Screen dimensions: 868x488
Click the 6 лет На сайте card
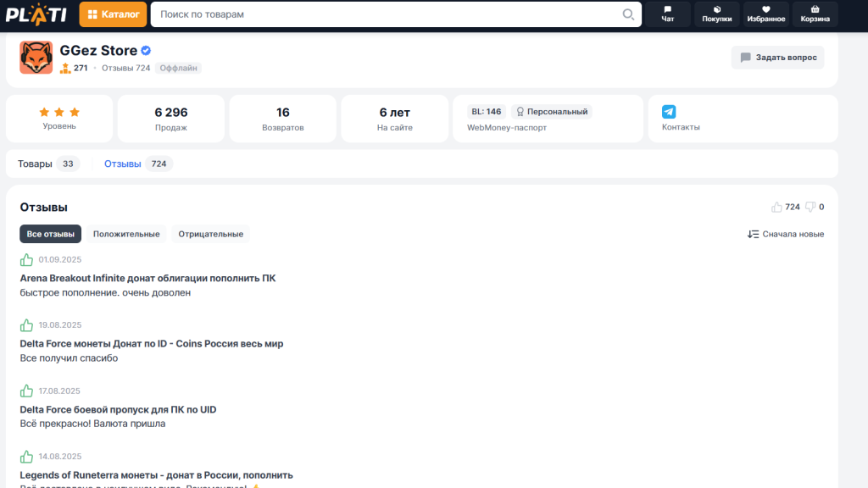tap(395, 119)
